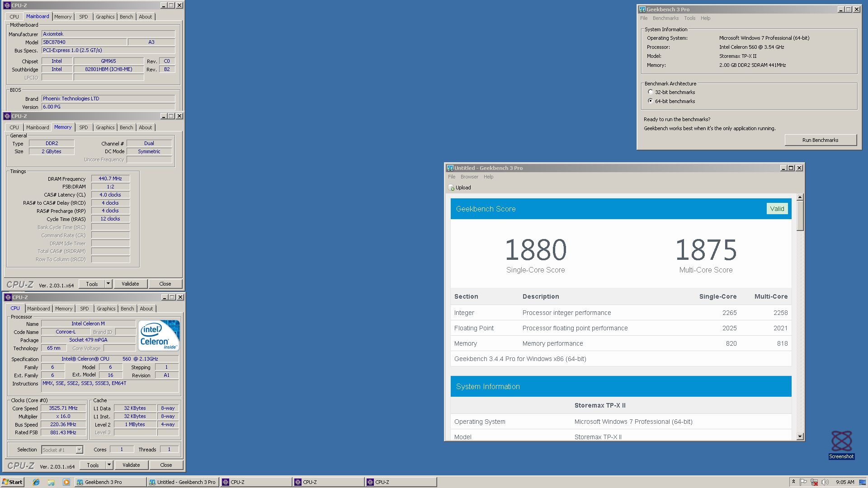Open the Browser menu in Geekbench results window

click(x=469, y=177)
